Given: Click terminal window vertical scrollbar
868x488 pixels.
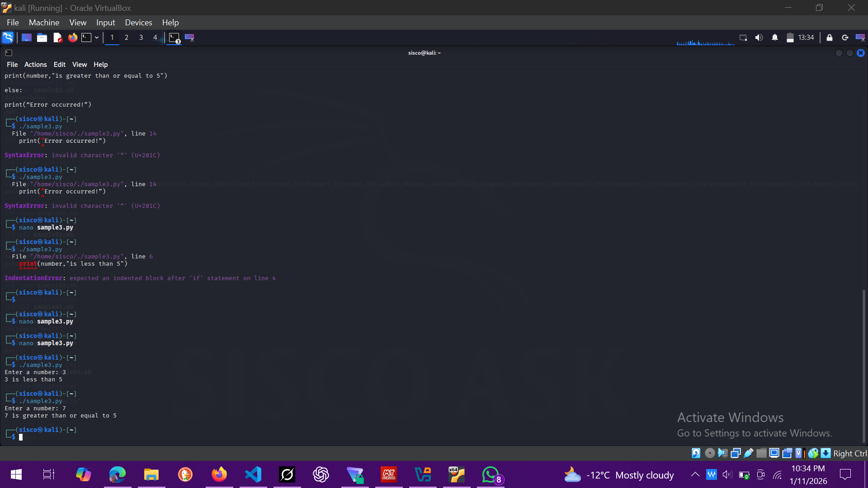Looking at the screenshot, I should tap(863, 366).
